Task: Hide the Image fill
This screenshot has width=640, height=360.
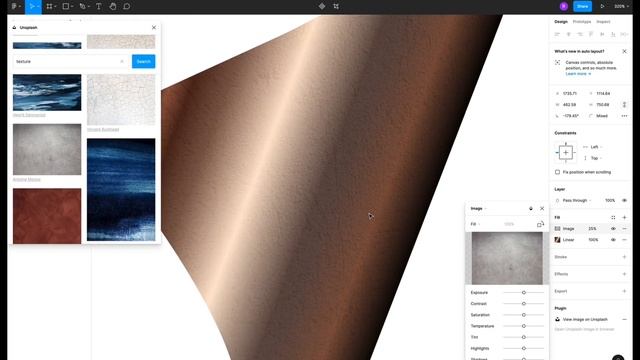Action: (613, 229)
